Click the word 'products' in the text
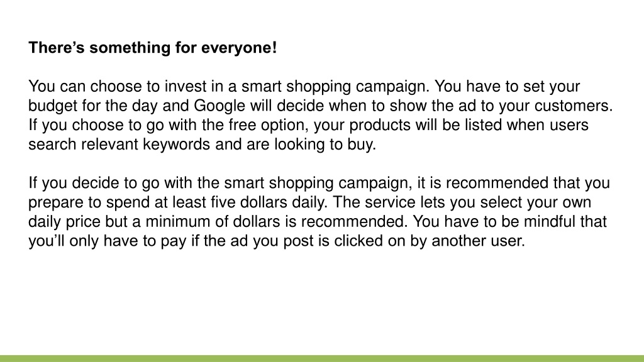 [379, 125]
